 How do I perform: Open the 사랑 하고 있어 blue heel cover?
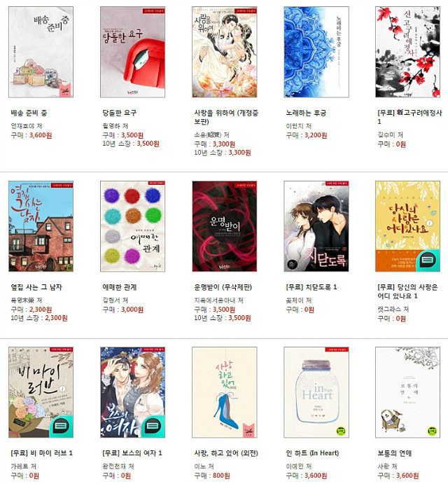(x=224, y=392)
